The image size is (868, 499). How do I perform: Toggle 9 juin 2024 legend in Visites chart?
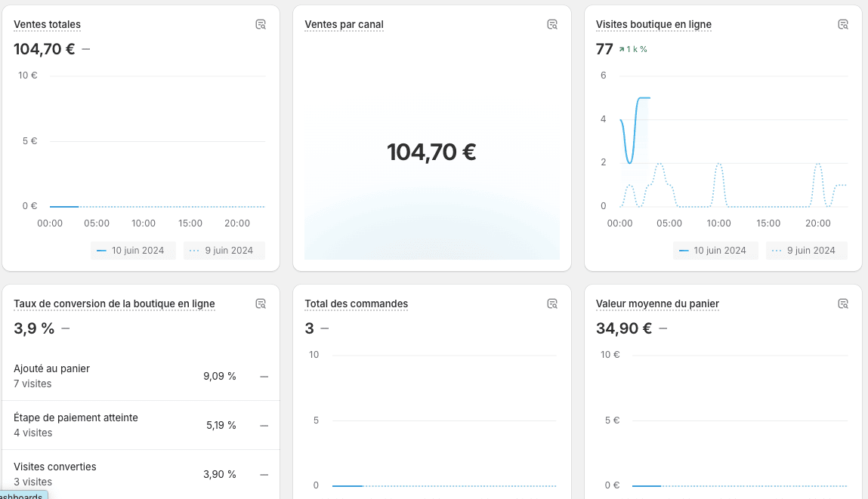tap(807, 251)
